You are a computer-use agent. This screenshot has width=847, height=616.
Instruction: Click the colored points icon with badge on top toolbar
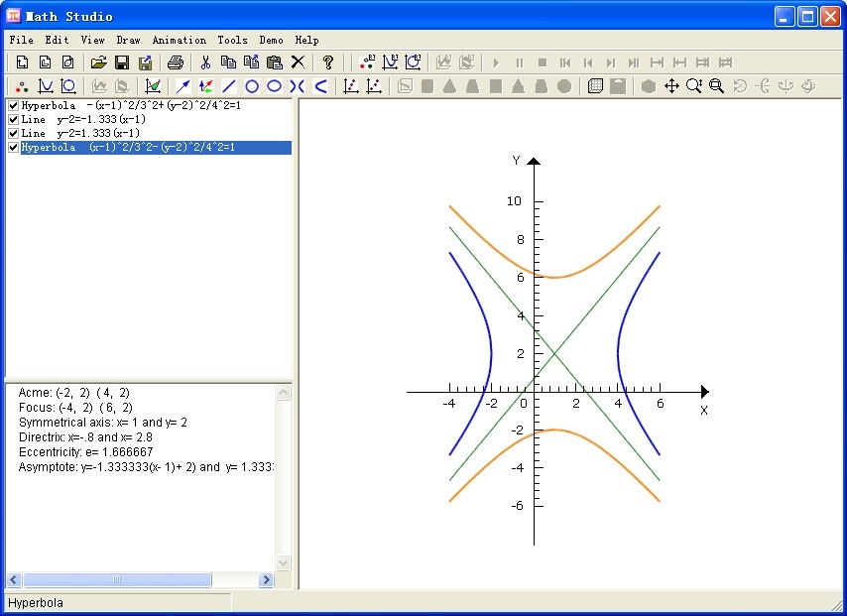point(367,62)
